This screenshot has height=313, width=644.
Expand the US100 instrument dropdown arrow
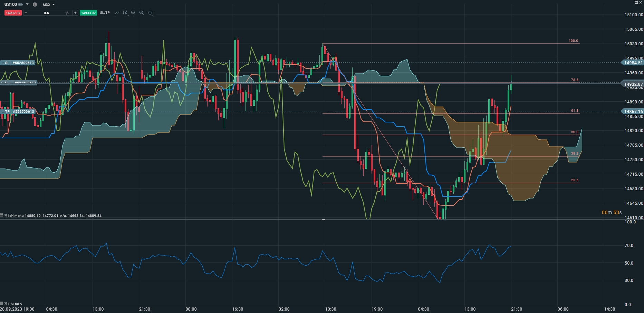[x=27, y=4]
